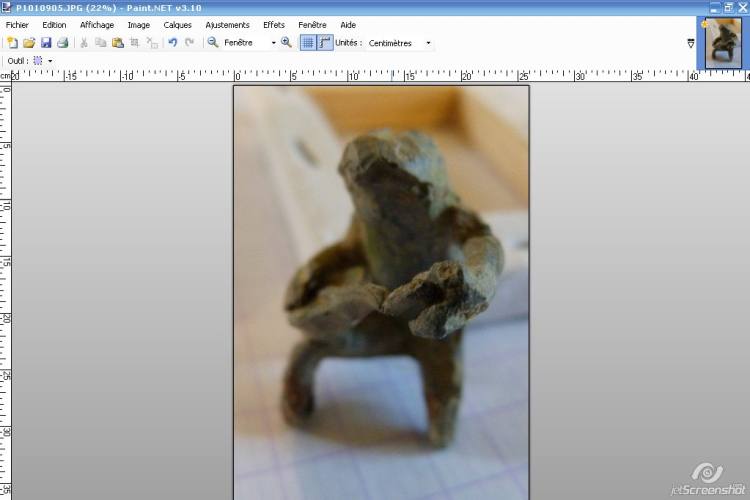This screenshot has width=750, height=500.
Task: Toggle the rulers display button
Action: pyautogui.click(x=325, y=43)
